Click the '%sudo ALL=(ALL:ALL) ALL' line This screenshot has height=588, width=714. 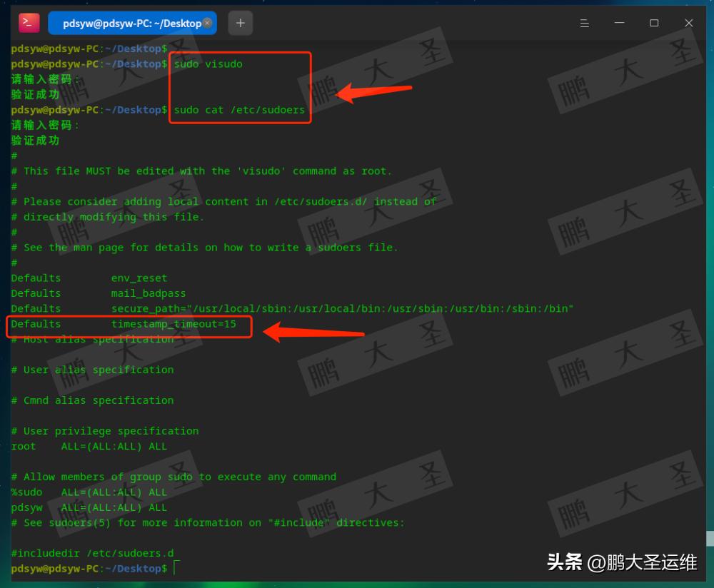pyautogui.click(x=89, y=492)
